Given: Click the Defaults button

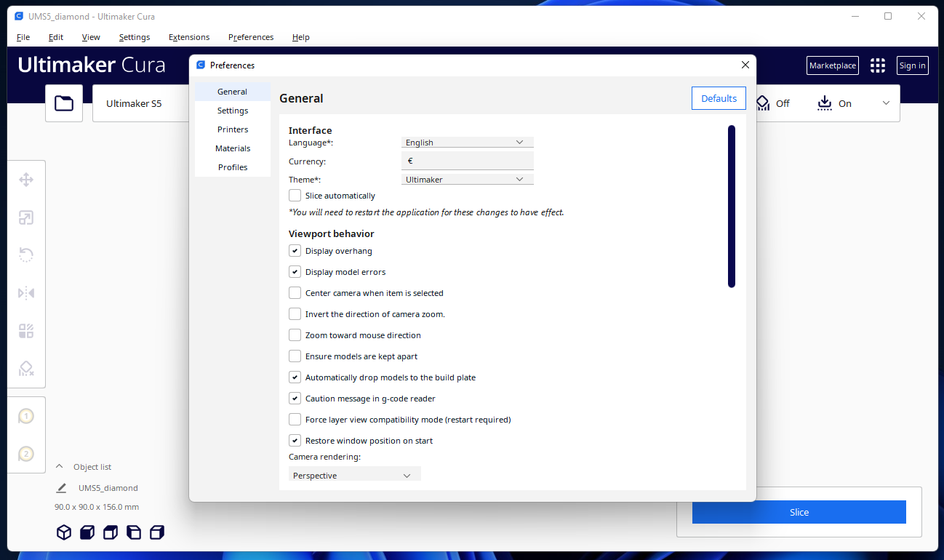Looking at the screenshot, I should (x=719, y=98).
